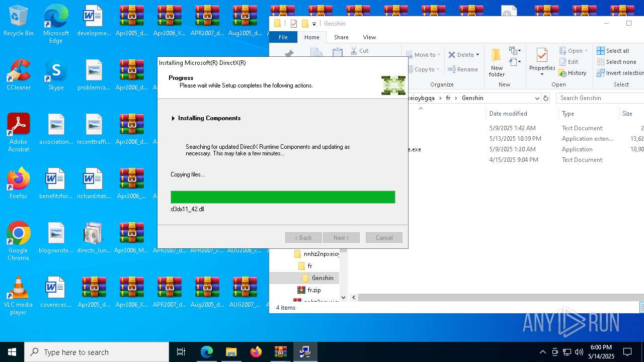Viewport: 644px width, 362px height.
Task: Click the taskbar search box
Action: point(97,352)
